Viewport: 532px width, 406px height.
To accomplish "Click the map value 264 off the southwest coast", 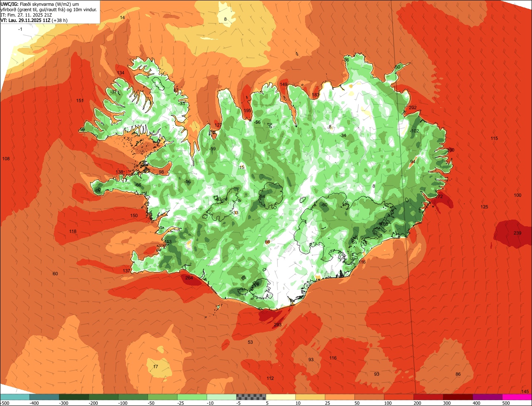I will point(189,278).
